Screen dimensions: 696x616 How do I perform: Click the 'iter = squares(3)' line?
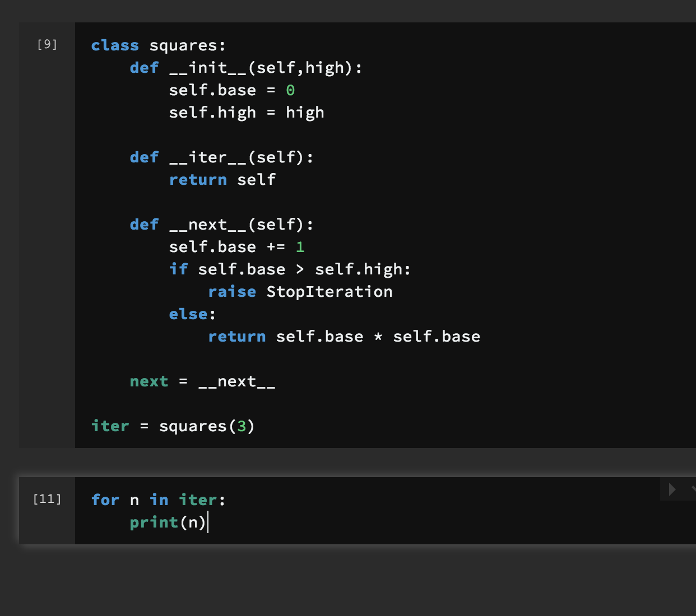[x=173, y=426]
